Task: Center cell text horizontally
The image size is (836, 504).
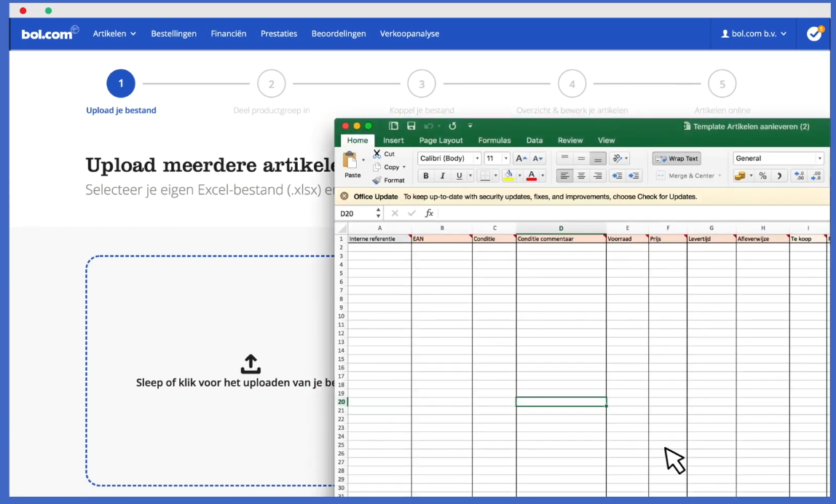Action: coord(581,176)
